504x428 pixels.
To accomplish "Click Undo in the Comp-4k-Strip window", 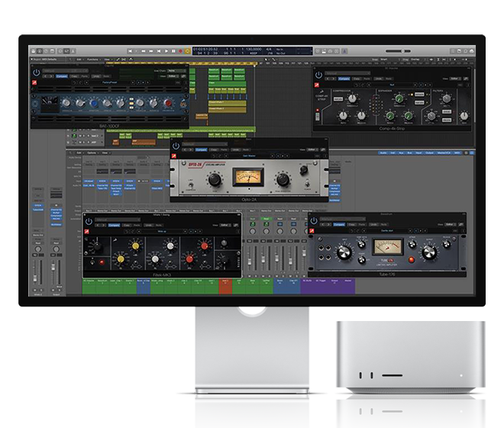I will pos(379,79).
